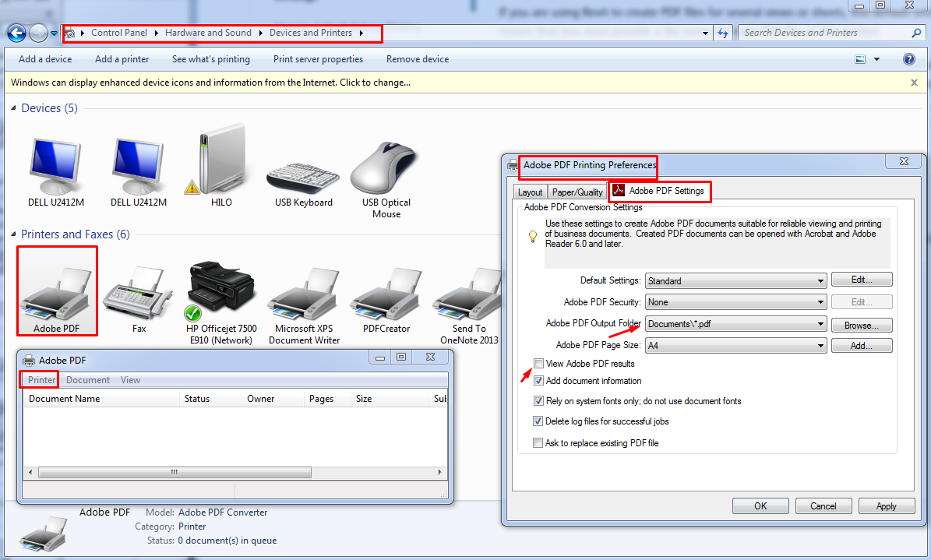Click Apply in Printing Preferences
Viewport: 931px width, 560px height.
point(886,506)
